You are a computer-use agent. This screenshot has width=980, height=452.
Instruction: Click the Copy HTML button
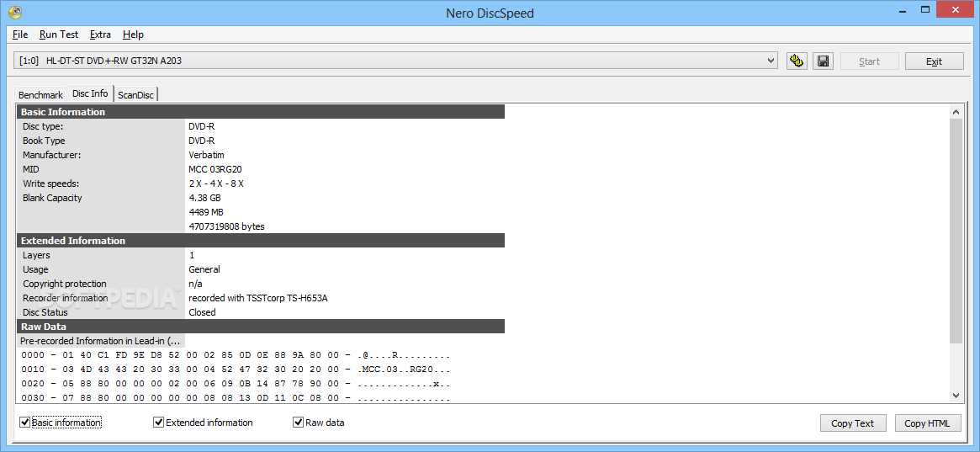[927, 423]
